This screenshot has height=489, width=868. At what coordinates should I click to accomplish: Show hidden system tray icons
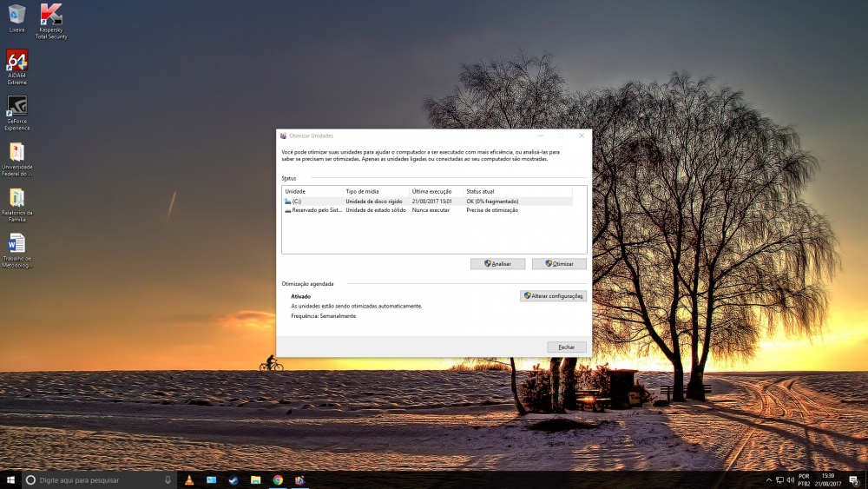(768, 479)
